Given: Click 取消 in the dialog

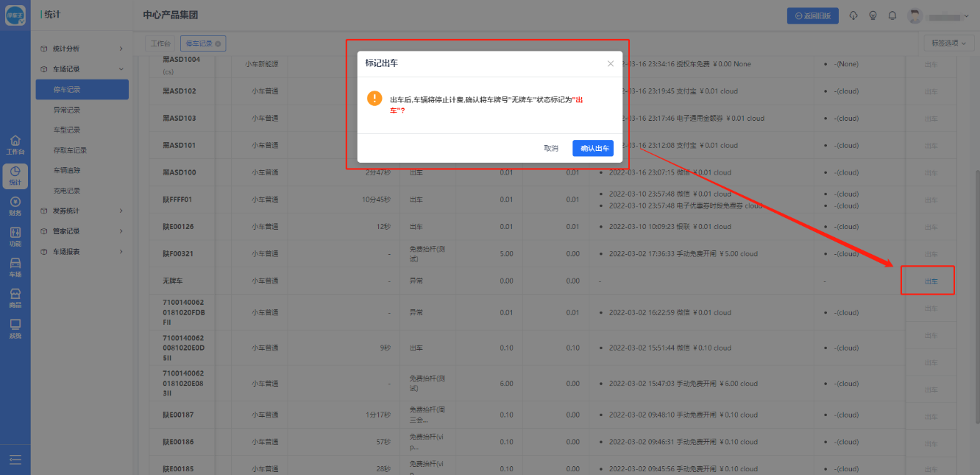Looking at the screenshot, I should 551,148.
